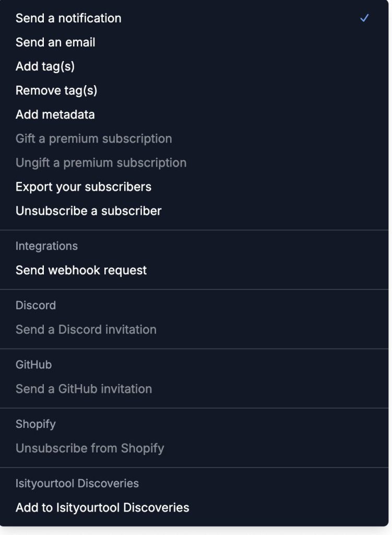Choose Send webhook request
The width and height of the screenshot is (392, 535).
[x=194, y=270]
